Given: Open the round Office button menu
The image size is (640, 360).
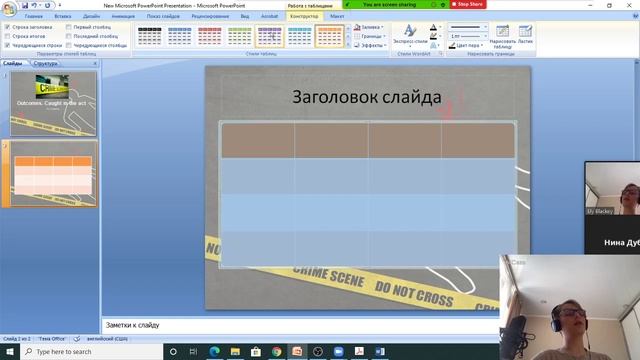Looking at the screenshot, I should point(9,9).
